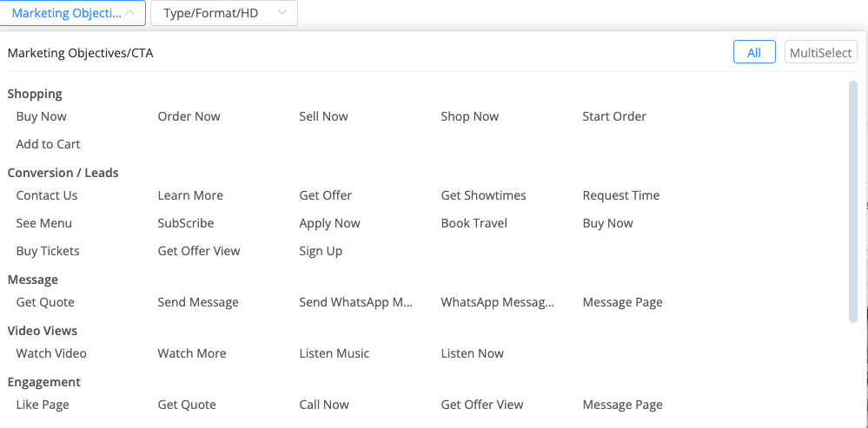Select Add to Cart option
The width and height of the screenshot is (868, 428).
tap(48, 144)
